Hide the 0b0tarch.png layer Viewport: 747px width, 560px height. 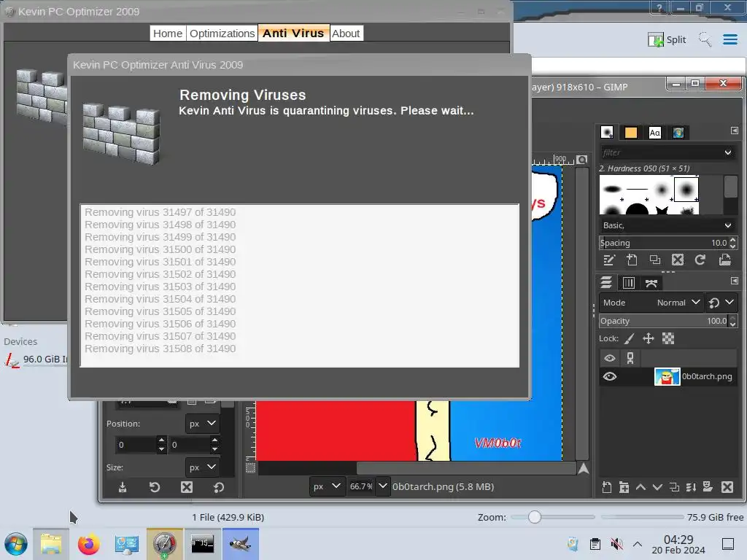610,377
